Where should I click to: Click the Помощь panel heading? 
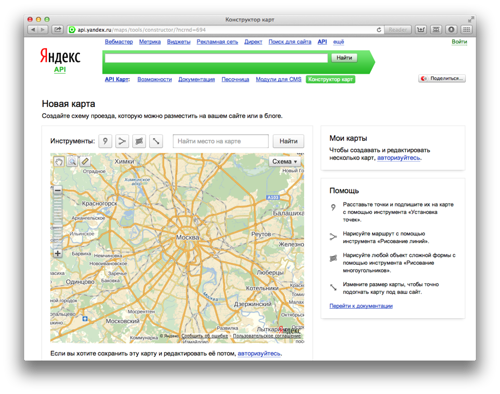point(344,191)
